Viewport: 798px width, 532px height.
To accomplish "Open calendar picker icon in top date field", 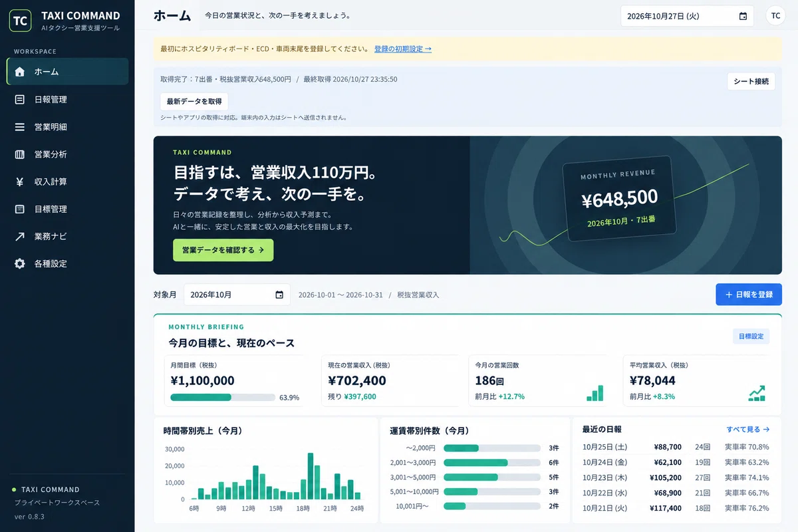I will pos(743,16).
